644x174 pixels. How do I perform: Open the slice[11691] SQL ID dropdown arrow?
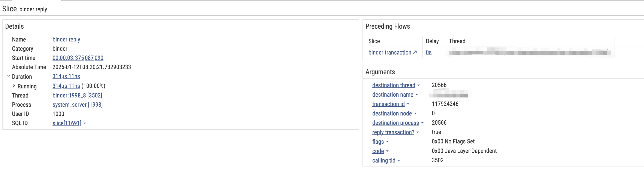(x=85, y=123)
